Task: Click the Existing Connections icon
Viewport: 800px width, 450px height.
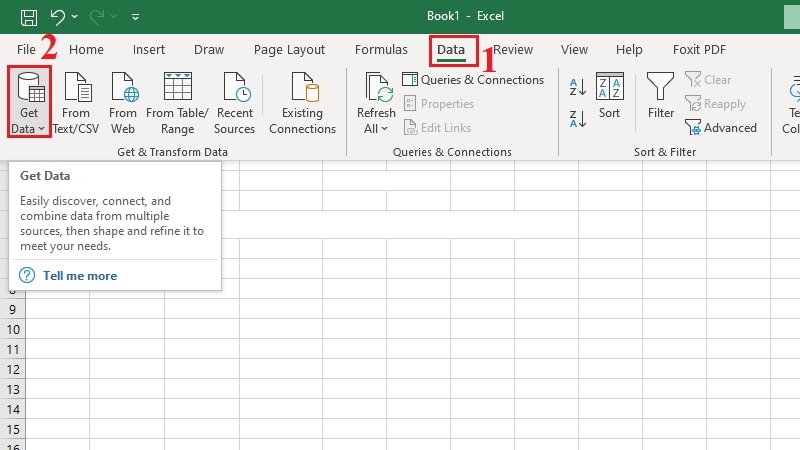Action: click(x=305, y=87)
